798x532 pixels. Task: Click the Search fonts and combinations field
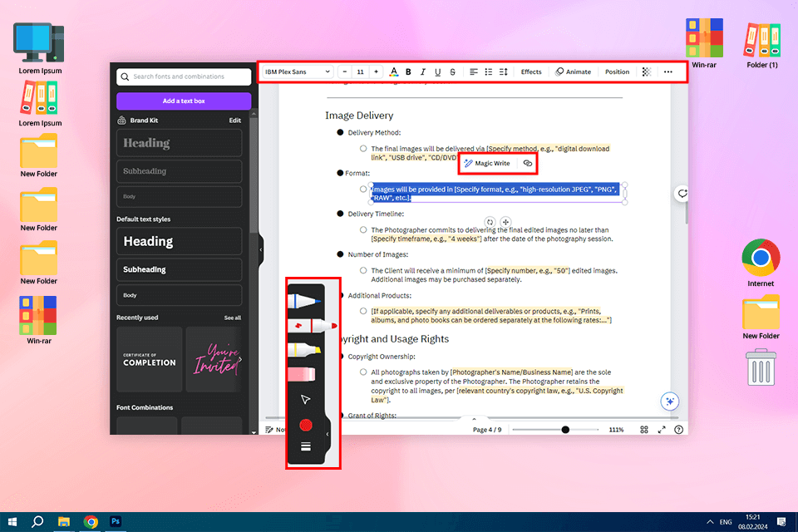click(184, 76)
